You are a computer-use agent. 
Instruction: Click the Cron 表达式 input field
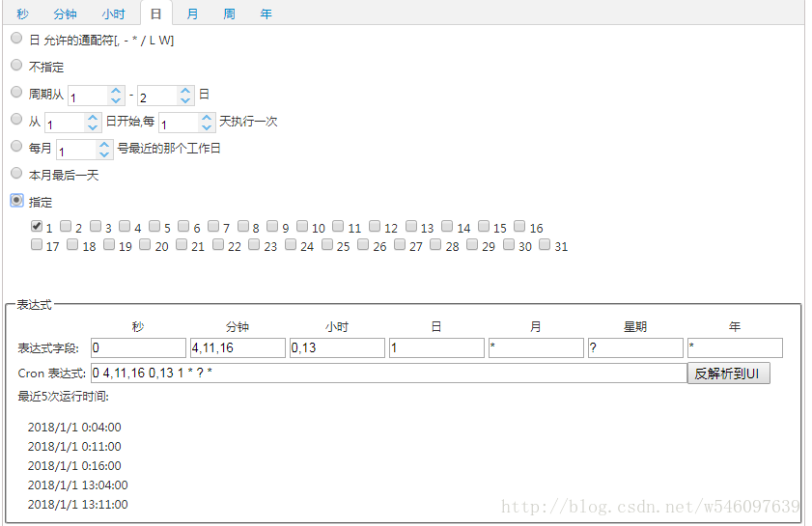(x=388, y=374)
